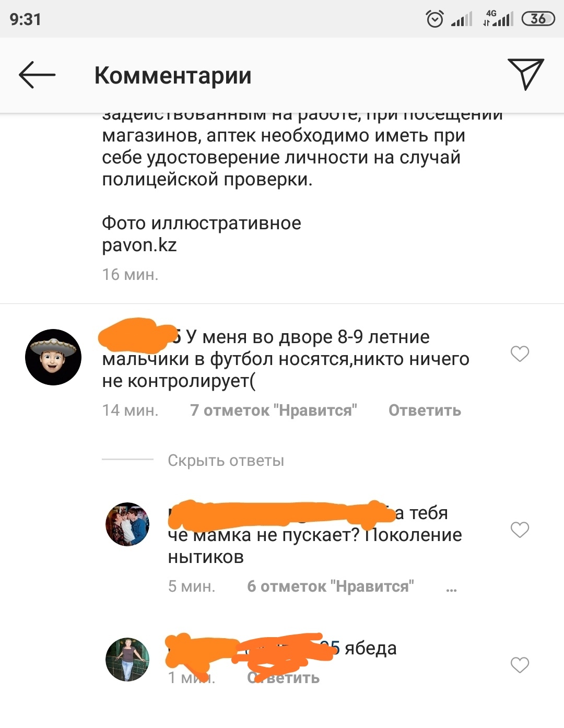564x728 pixels.
Task: Tap the 4G signal strength icon
Action: [x=498, y=18]
